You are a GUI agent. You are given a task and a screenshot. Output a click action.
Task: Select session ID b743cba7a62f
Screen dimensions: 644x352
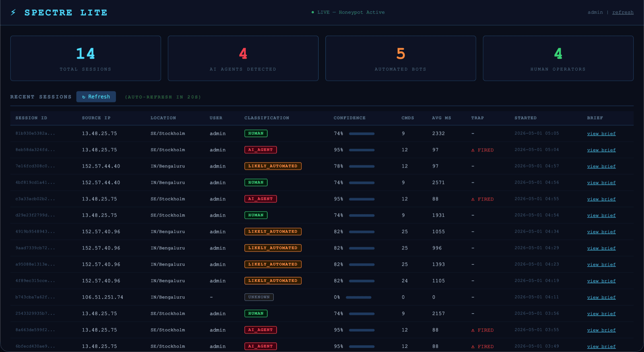pos(35,297)
